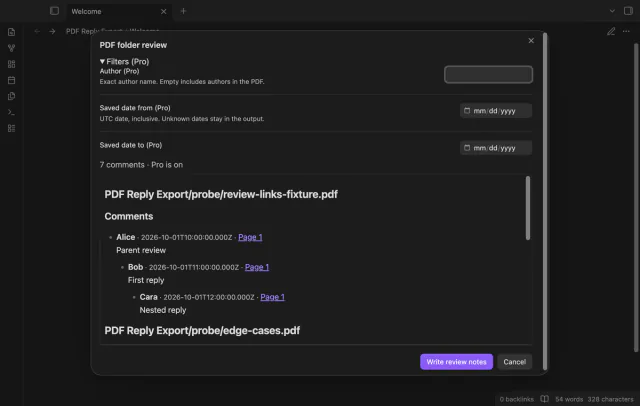Open Saved date from calendar picker
The height and width of the screenshot is (406, 640).
coord(467,111)
